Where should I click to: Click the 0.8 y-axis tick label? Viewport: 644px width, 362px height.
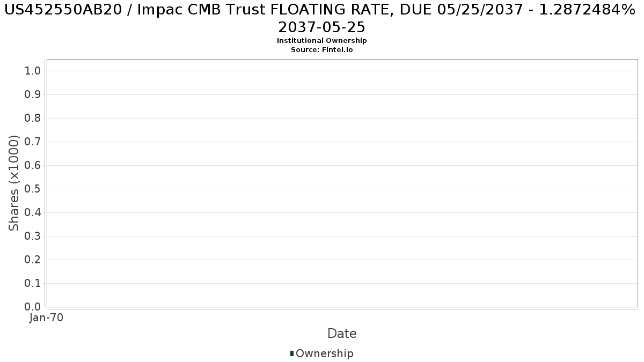(x=33, y=118)
